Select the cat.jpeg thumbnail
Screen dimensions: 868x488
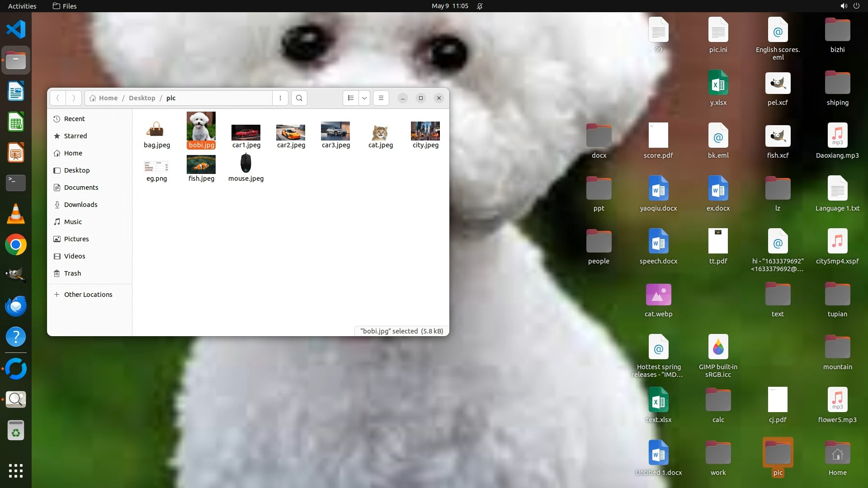coord(380,133)
